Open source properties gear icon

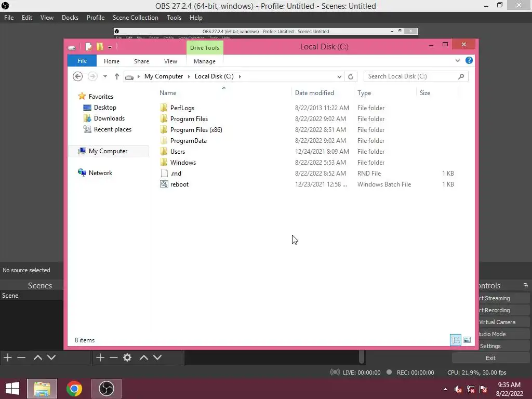[x=127, y=357]
